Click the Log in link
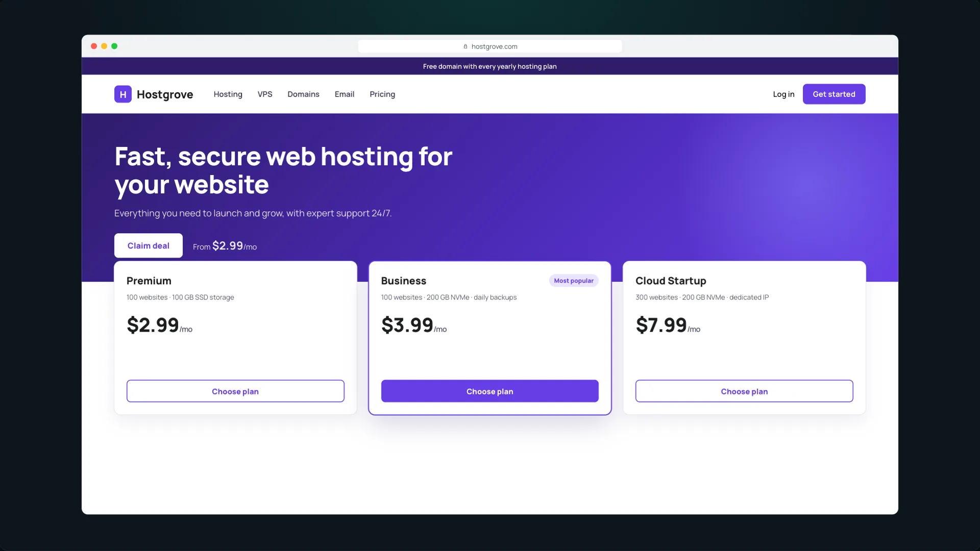 click(x=783, y=94)
